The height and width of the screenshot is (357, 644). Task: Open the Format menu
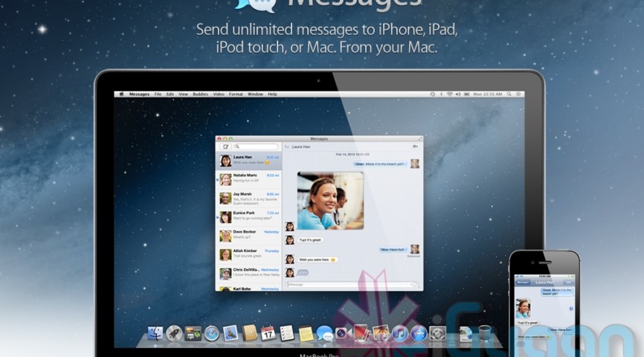(x=236, y=94)
